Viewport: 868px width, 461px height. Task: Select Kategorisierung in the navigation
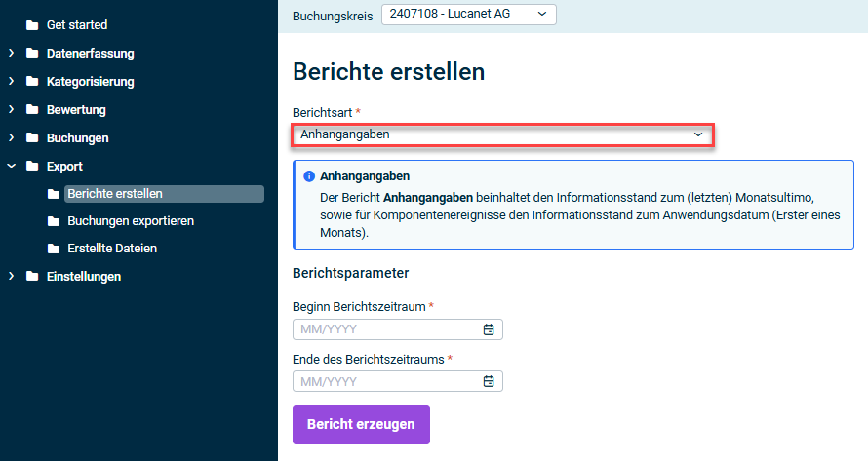91,81
